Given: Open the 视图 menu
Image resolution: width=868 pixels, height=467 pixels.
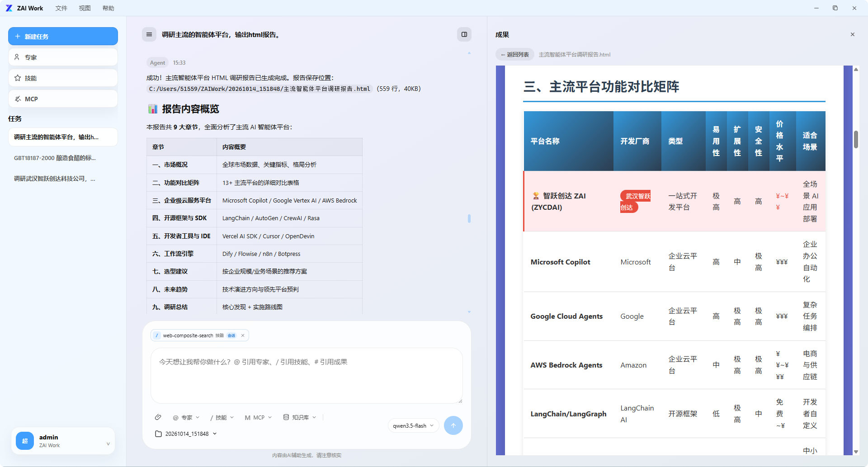Looking at the screenshot, I should [85, 8].
